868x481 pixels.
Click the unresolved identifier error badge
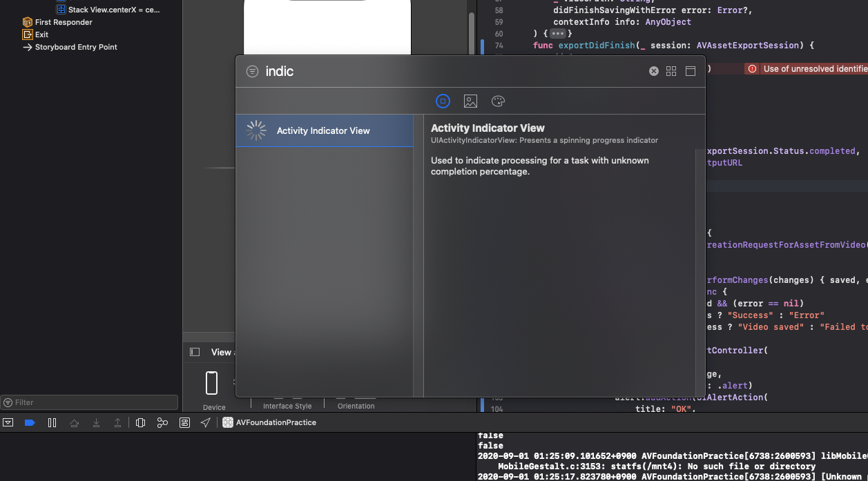tap(751, 69)
